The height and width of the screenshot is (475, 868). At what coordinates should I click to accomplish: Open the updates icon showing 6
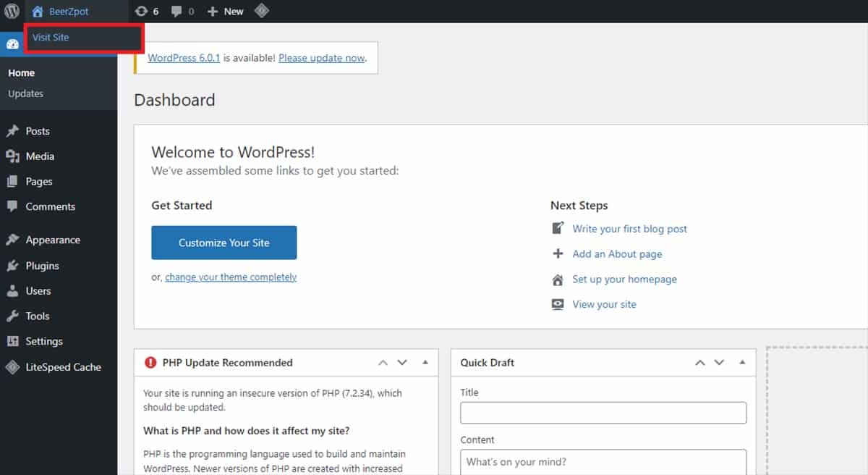[x=147, y=12]
